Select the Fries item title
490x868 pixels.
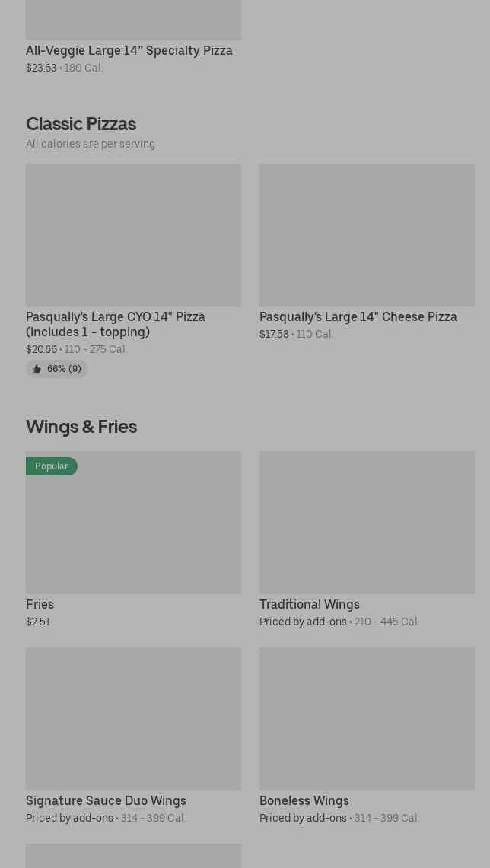pyautogui.click(x=40, y=604)
